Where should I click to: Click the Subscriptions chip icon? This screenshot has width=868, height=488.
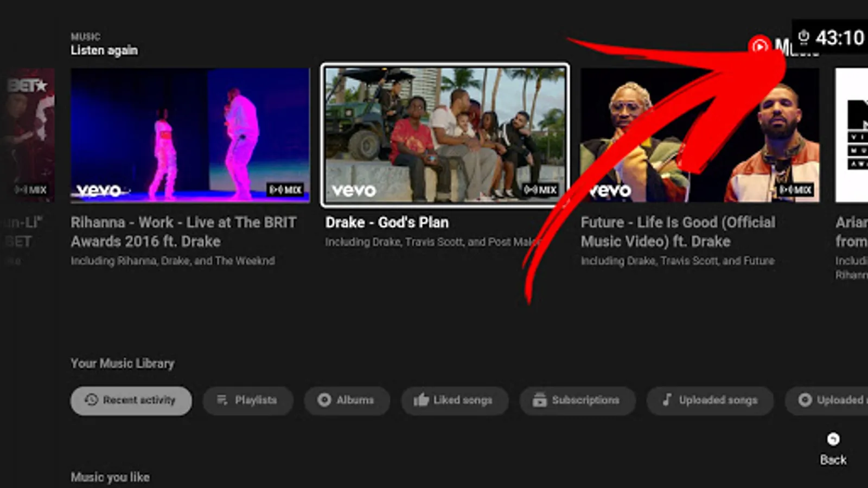[540, 400]
